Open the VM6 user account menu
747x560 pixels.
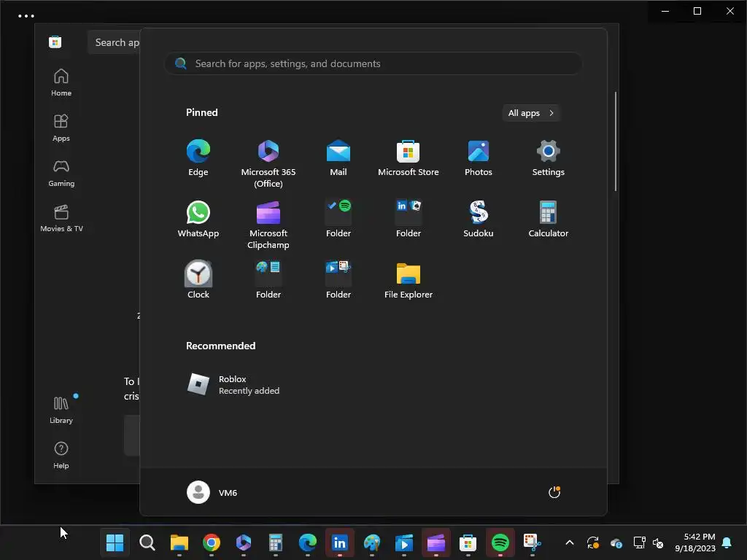212,492
